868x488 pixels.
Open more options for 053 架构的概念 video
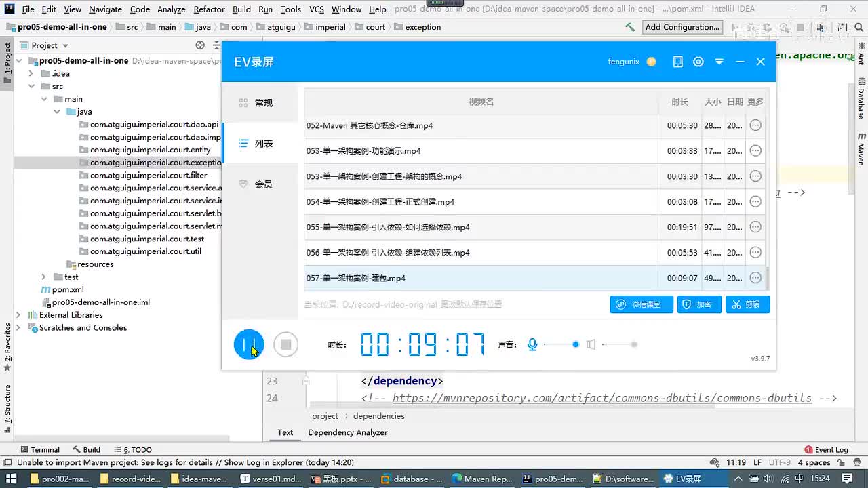pyautogui.click(x=755, y=176)
